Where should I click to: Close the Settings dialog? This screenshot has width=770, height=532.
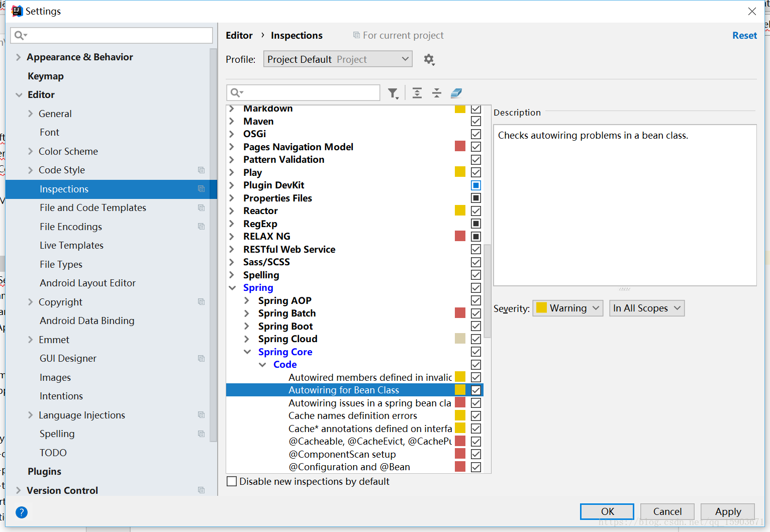pyautogui.click(x=752, y=11)
